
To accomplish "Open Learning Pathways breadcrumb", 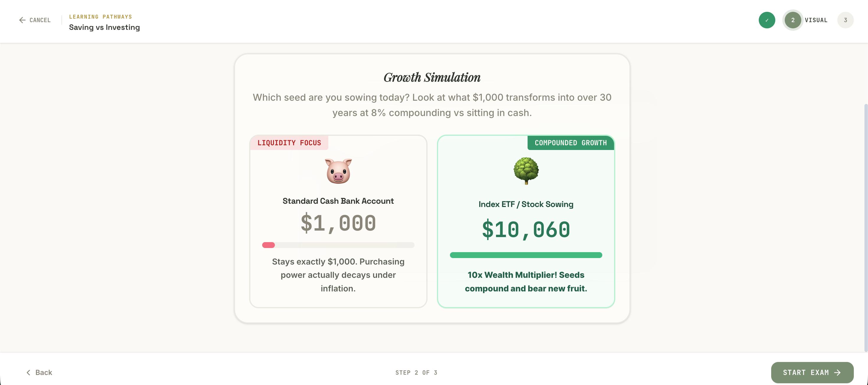I will click(x=100, y=17).
